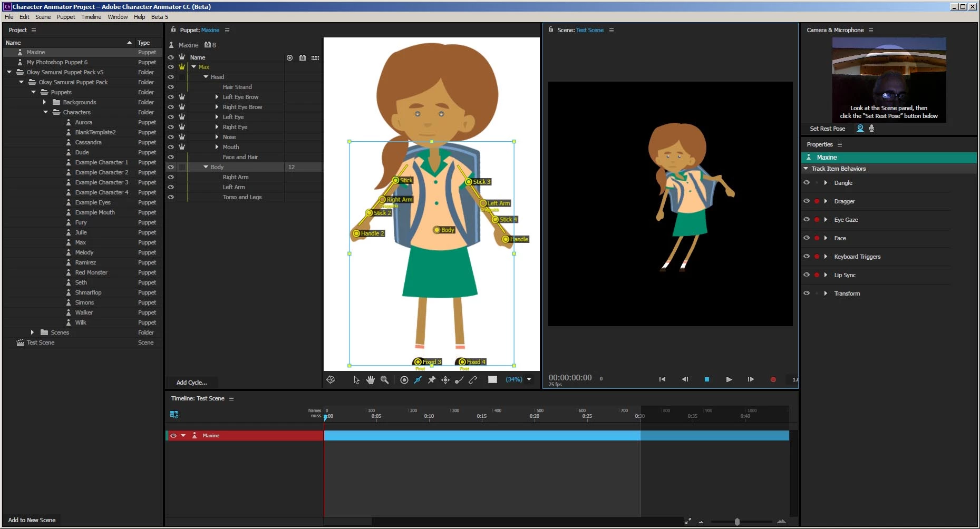Toggle visibility of Torso and Legs layer
This screenshot has height=529, width=980.
click(x=171, y=197)
